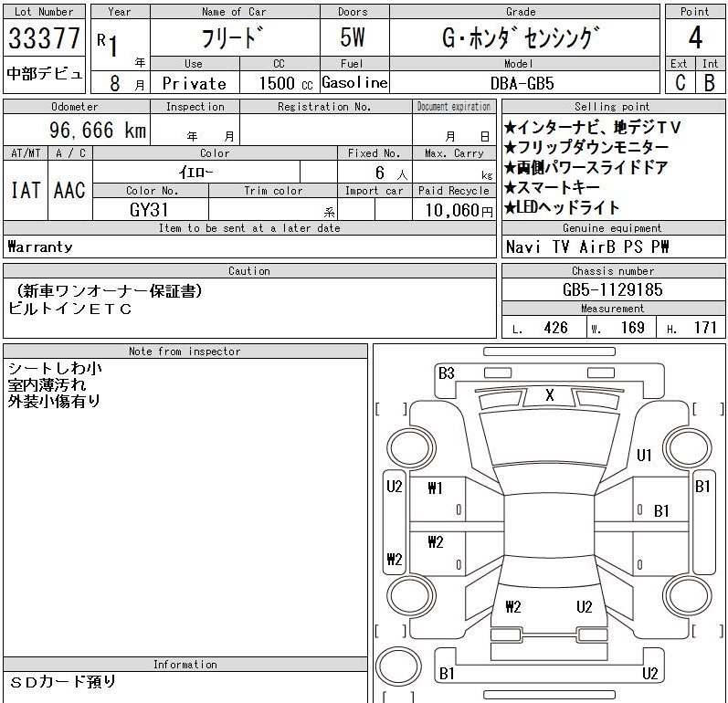Click the seating capacity 6 人
The image size is (728, 703).
point(391,173)
